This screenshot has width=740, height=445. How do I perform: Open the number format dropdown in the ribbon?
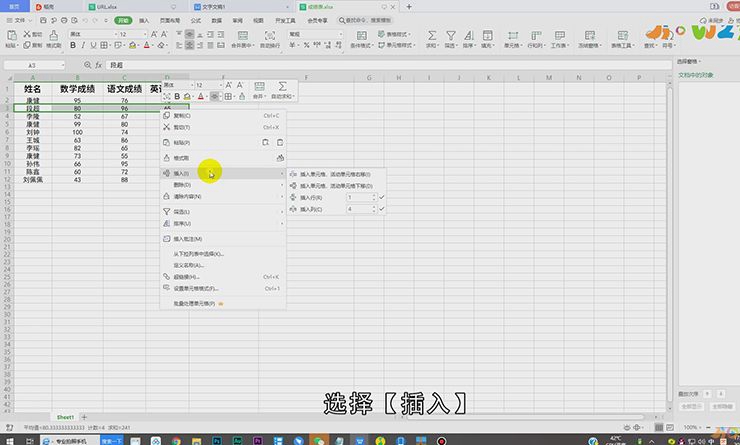pyautogui.click(x=340, y=34)
